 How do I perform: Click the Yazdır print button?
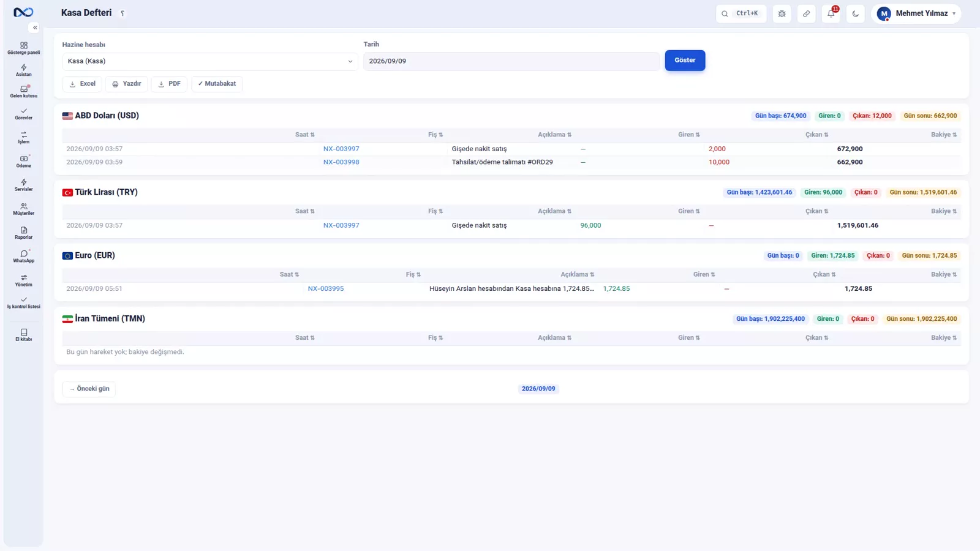click(127, 84)
